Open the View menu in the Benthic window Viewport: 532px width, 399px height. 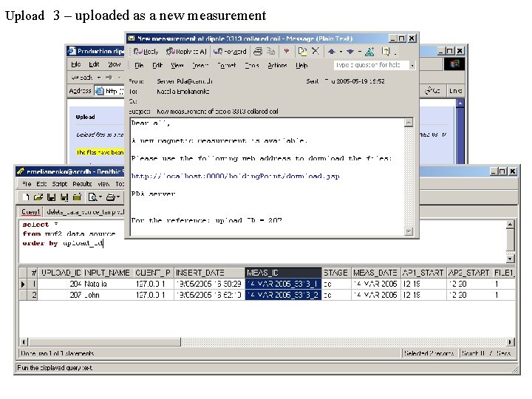tap(103, 184)
